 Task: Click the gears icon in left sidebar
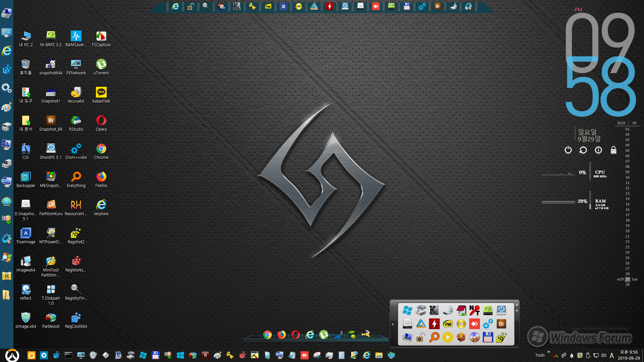pyautogui.click(x=6, y=88)
